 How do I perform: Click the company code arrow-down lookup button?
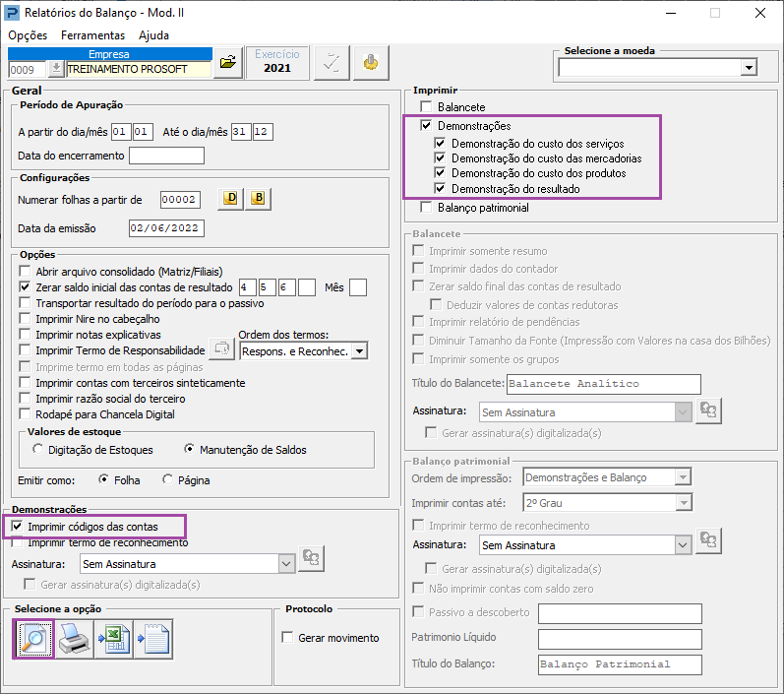[56, 69]
